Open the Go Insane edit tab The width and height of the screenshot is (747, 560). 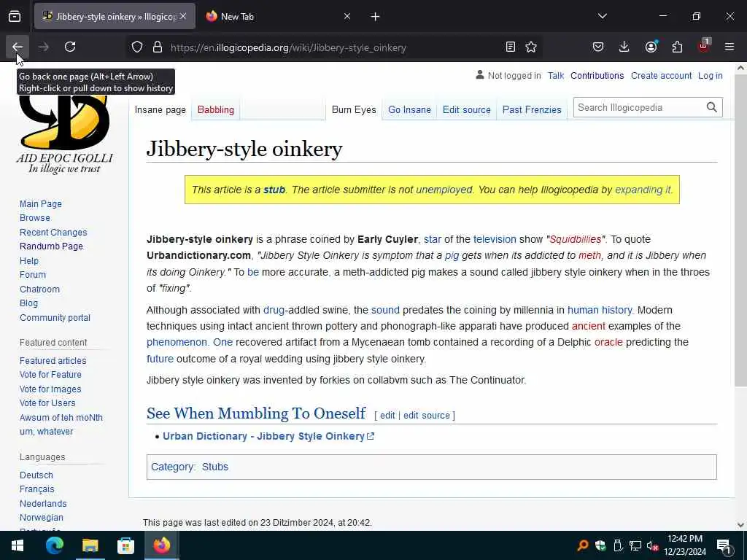(409, 110)
